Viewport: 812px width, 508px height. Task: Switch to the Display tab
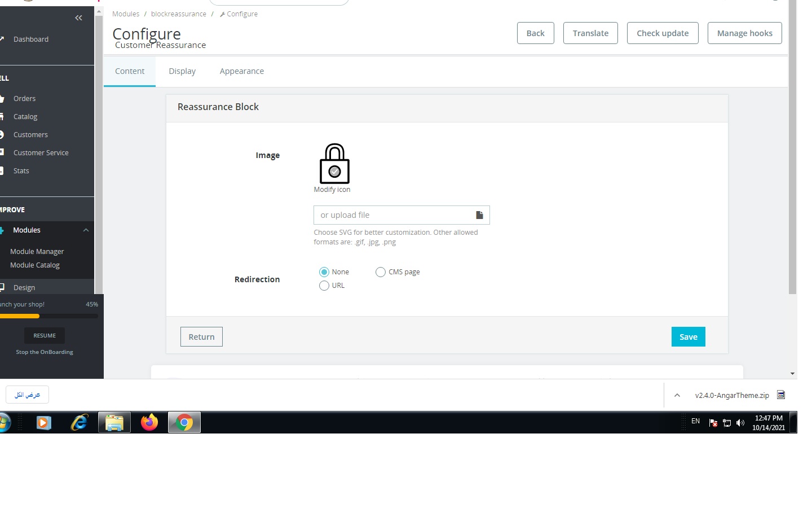click(x=182, y=71)
